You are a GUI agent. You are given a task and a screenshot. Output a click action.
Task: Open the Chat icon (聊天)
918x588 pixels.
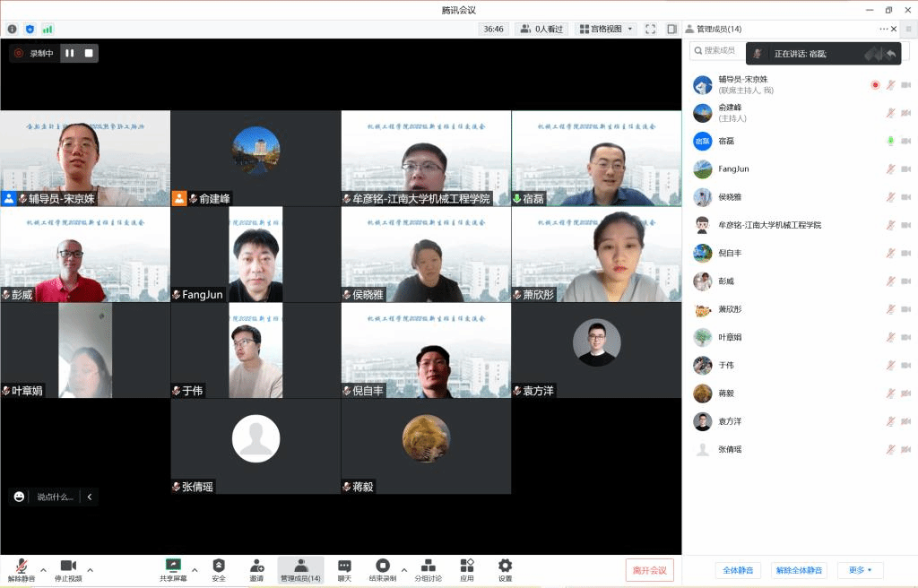click(x=344, y=569)
